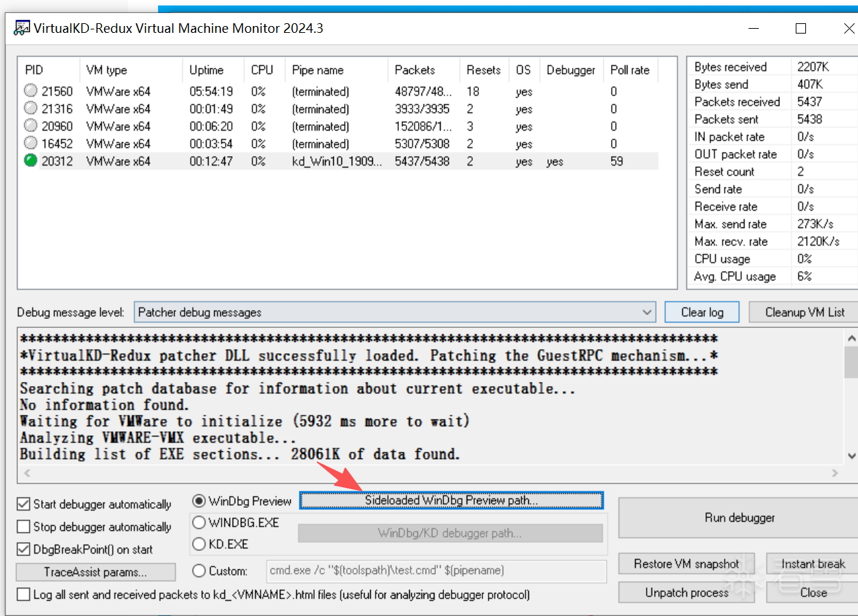This screenshot has width=858, height=616.
Task: Select the WinDbg Preview radio button
Action: pos(199,501)
